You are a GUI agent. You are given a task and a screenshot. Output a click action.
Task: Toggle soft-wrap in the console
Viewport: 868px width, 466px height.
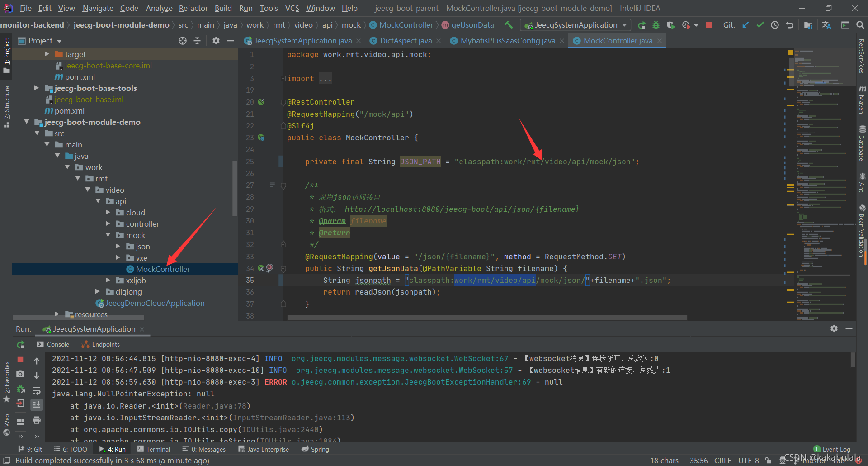click(x=37, y=390)
